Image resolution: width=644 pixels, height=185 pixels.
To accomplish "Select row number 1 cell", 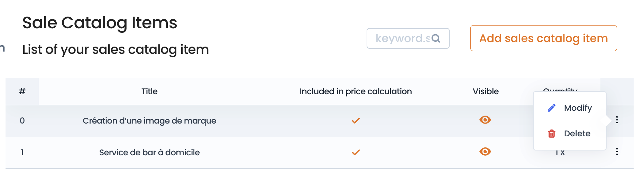I will click(x=22, y=152).
